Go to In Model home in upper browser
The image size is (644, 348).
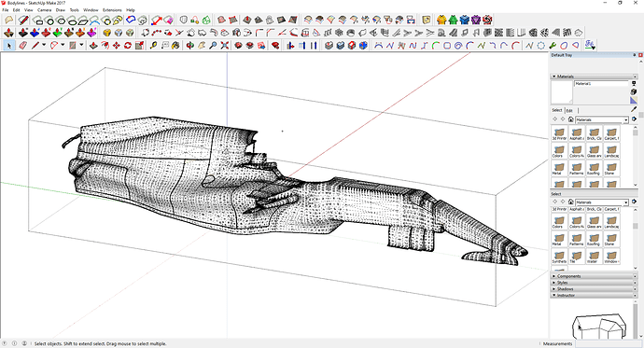point(571,119)
